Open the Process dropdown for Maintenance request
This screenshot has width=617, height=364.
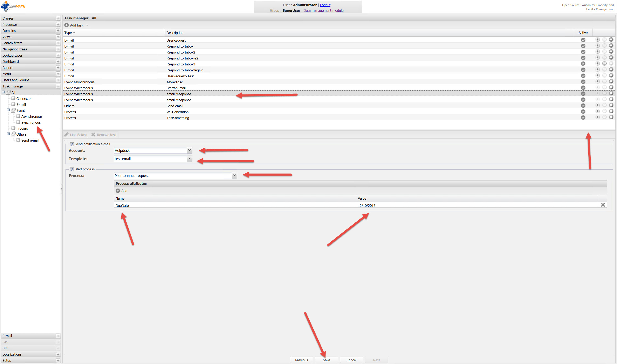tap(234, 175)
